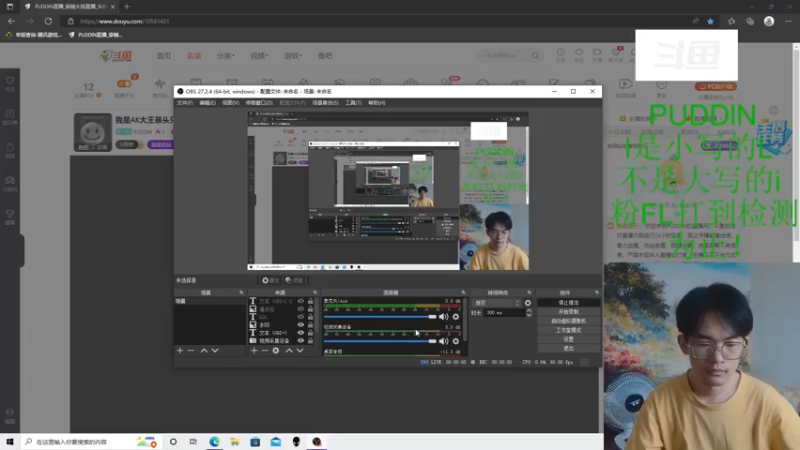Select the 视频采集设备 source row
Screen dimensions: 800x450
[282, 340]
